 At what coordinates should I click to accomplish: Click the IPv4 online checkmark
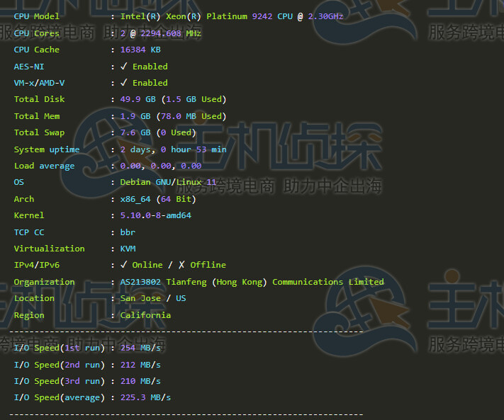coord(124,265)
